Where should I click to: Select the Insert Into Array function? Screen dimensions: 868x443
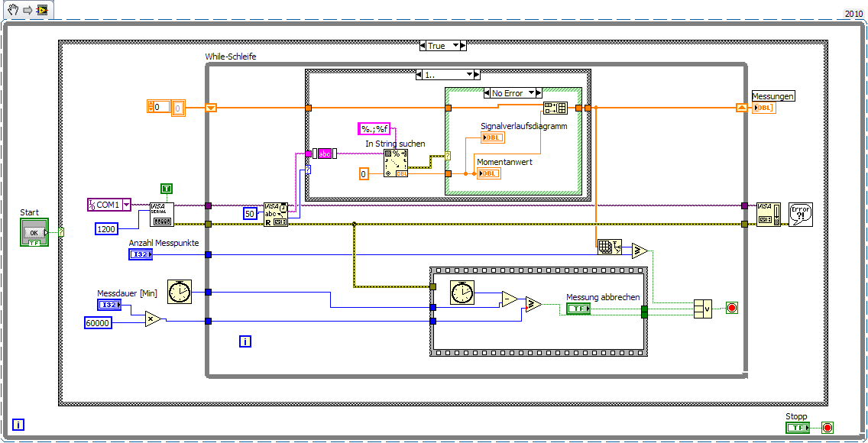(555, 108)
